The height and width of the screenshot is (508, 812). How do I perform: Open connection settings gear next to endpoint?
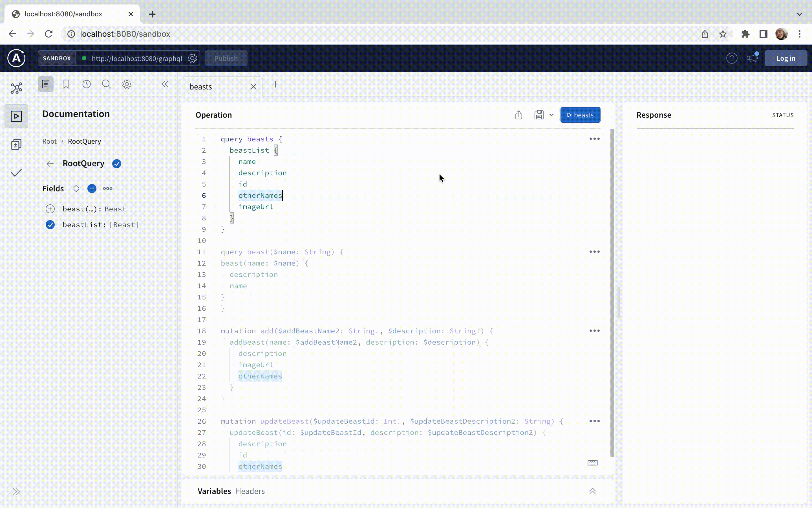coord(192,58)
